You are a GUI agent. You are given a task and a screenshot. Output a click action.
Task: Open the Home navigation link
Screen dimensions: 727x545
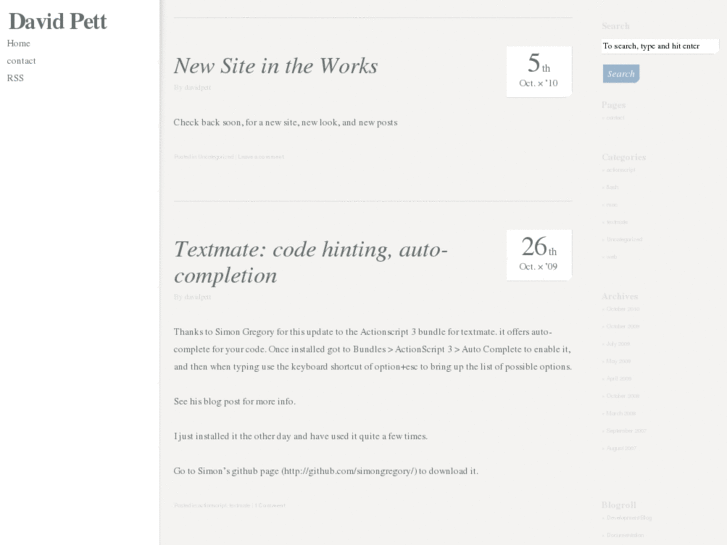click(19, 43)
